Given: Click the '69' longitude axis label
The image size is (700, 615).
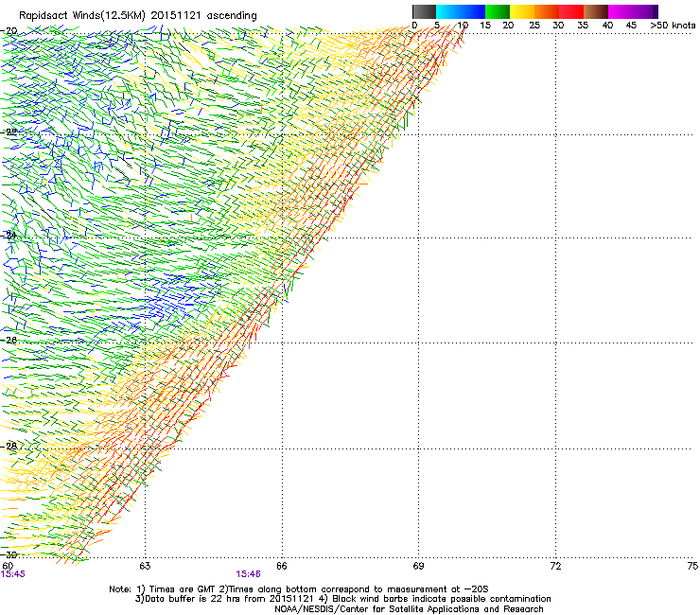Looking at the screenshot, I should (418, 566).
